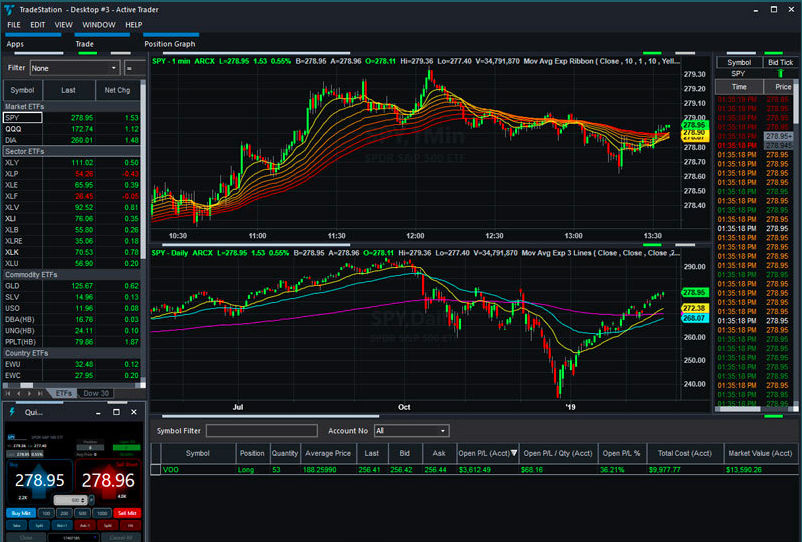Click sort arrow on Open P/L (Acct) column
This screenshot has height=542, width=802.
(x=514, y=453)
